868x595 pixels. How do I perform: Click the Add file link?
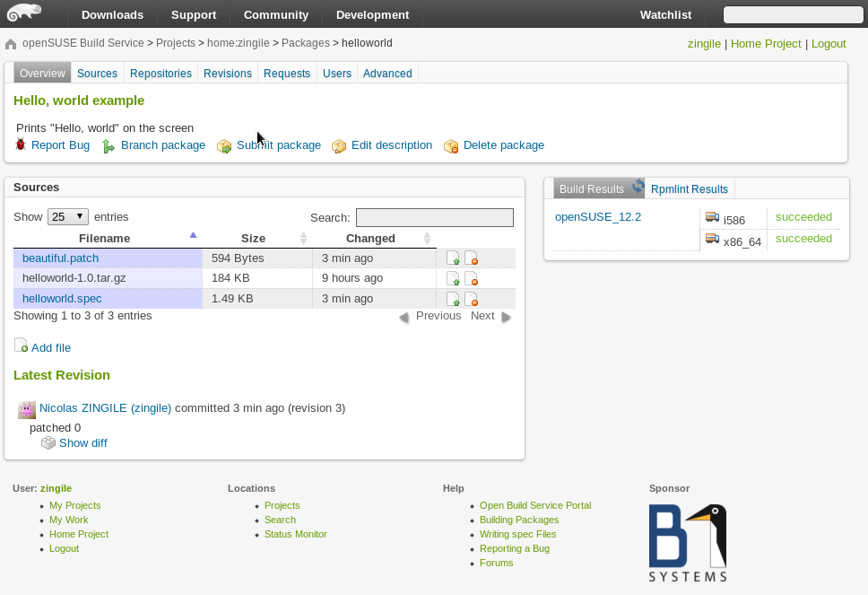(50, 347)
